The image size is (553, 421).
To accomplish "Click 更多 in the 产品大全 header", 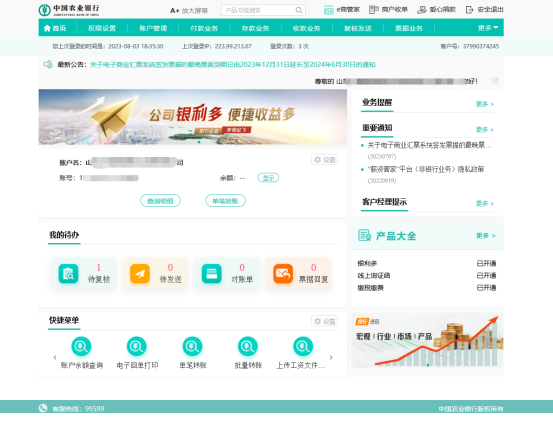I will tap(486, 236).
